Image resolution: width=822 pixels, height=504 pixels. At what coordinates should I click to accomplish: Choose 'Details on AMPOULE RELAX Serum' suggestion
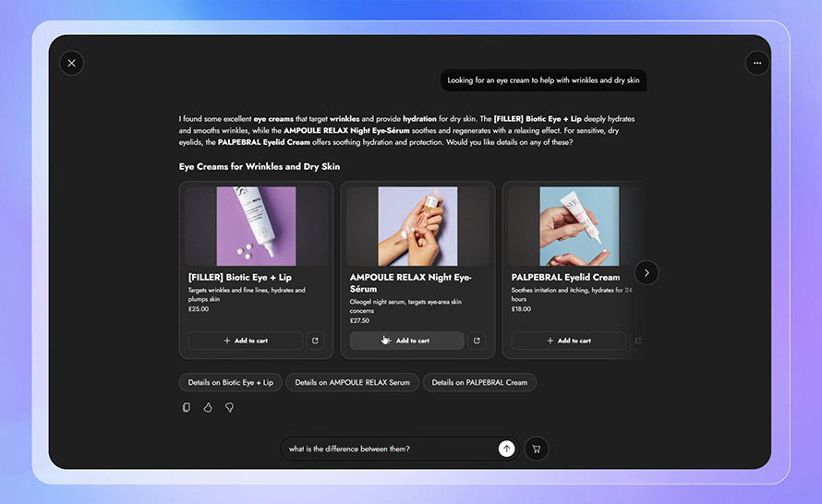pos(352,382)
